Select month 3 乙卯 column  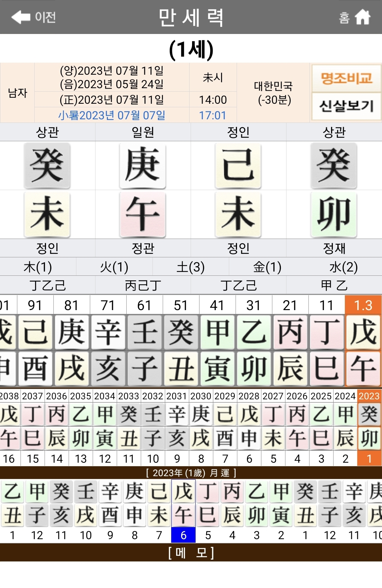coord(257,511)
